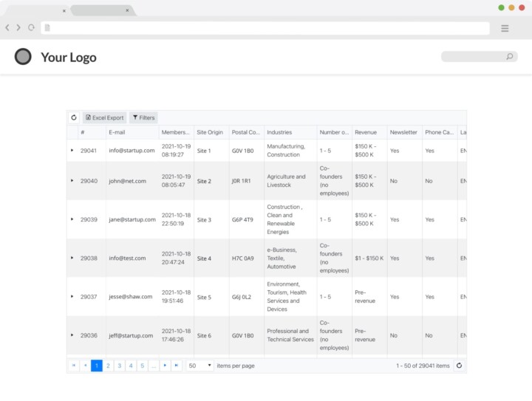532x401 pixels.
Task: Sort by the Number o... column header
Action: click(334, 132)
